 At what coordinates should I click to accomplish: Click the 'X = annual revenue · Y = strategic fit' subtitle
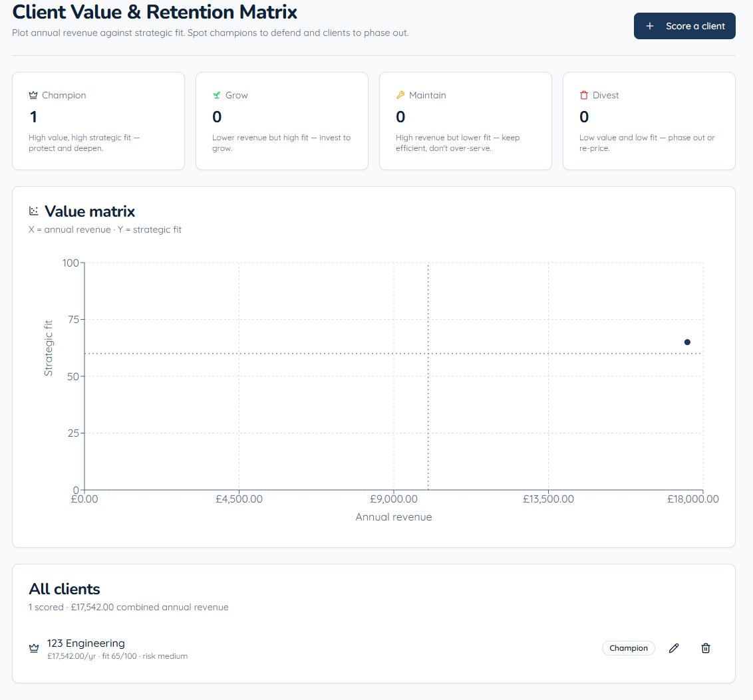104,229
